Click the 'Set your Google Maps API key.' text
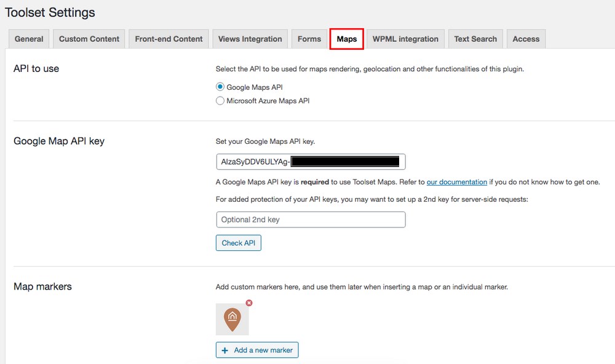The image size is (615, 364). tap(265, 141)
